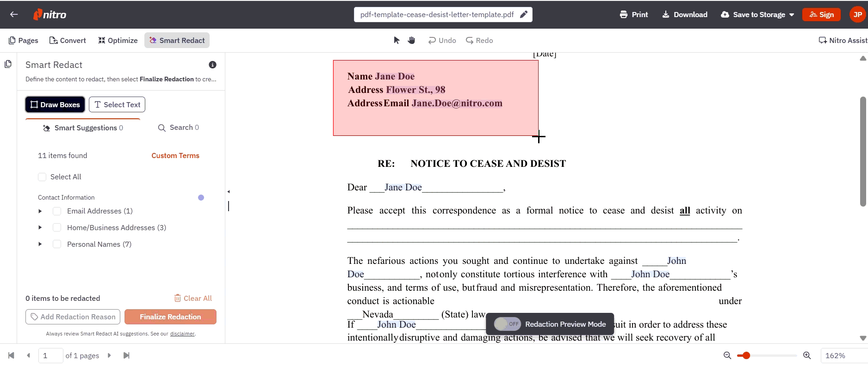Image resolution: width=868 pixels, height=366 pixels.
Task: Expand the Email Addresses group
Action: pyautogui.click(x=40, y=211)
